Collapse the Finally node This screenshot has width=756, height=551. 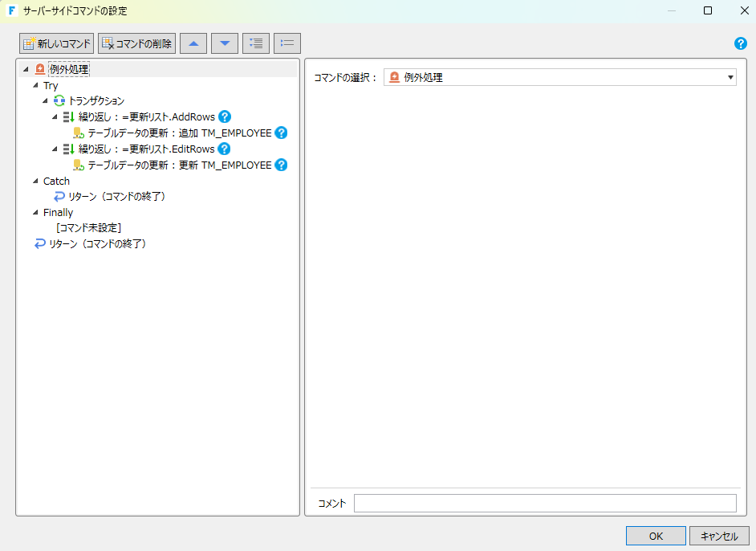(x=35, y=212)
